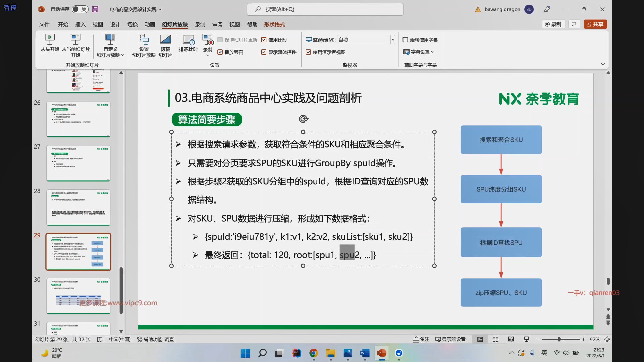Image resolution: width=644 pixels, height=362 pixels.
Task: Switch to slide sorter view icon
Action: point(495,339)
